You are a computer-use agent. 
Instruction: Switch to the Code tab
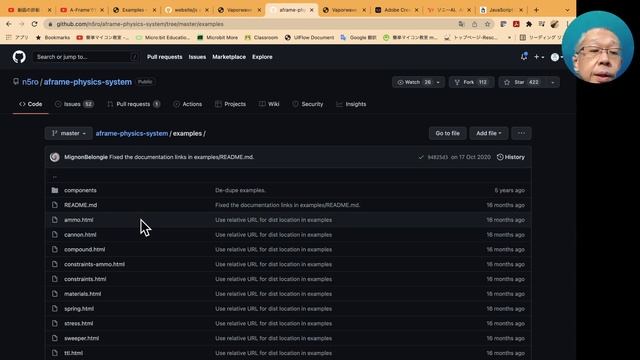(31, 104)
